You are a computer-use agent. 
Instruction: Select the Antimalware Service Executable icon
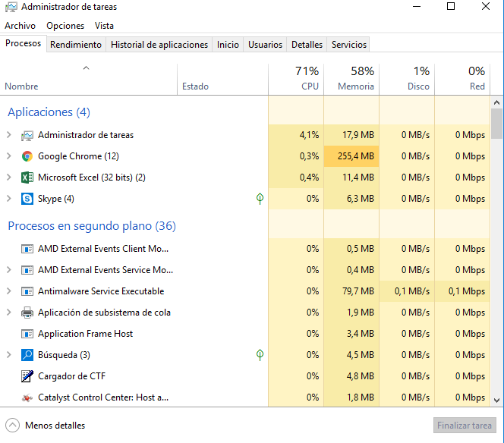pyautogui.click(x=27, y=291)
